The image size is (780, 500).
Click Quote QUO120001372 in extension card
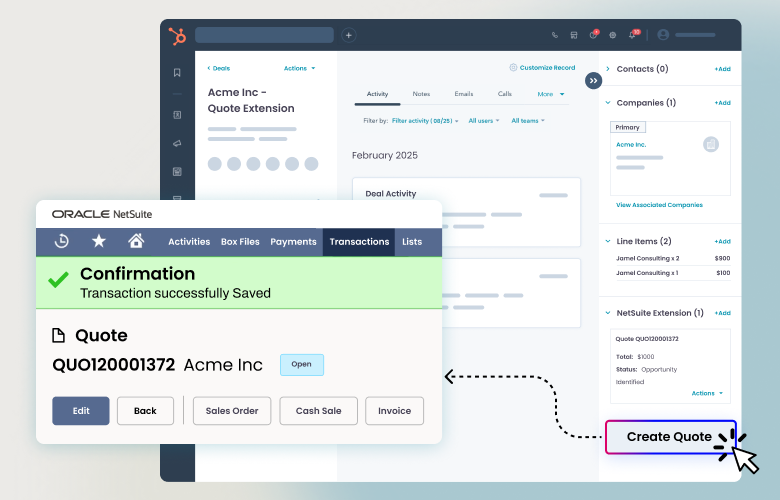point(647,339)
